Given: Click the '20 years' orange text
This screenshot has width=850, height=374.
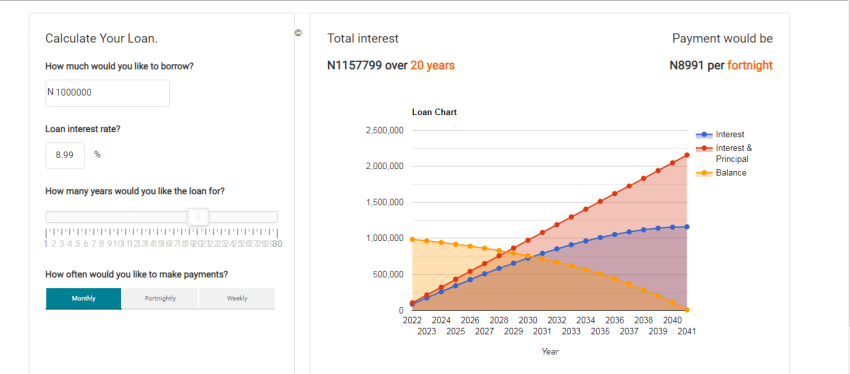Looking at the screenshot, I should pyautogui.click(x=433, y=66).
